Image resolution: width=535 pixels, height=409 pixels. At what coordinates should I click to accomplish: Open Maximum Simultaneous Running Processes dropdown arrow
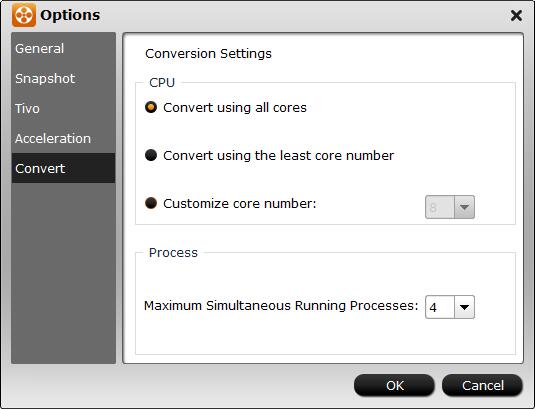[x=464, y=307]
